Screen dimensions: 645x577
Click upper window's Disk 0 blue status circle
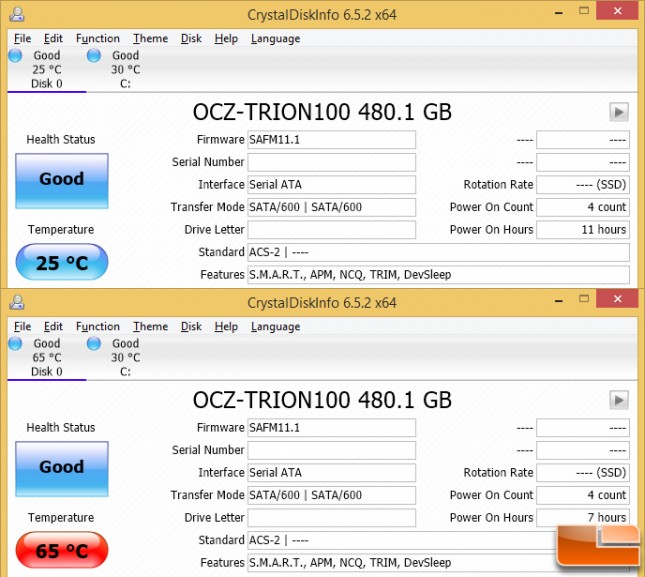[15, 56]
